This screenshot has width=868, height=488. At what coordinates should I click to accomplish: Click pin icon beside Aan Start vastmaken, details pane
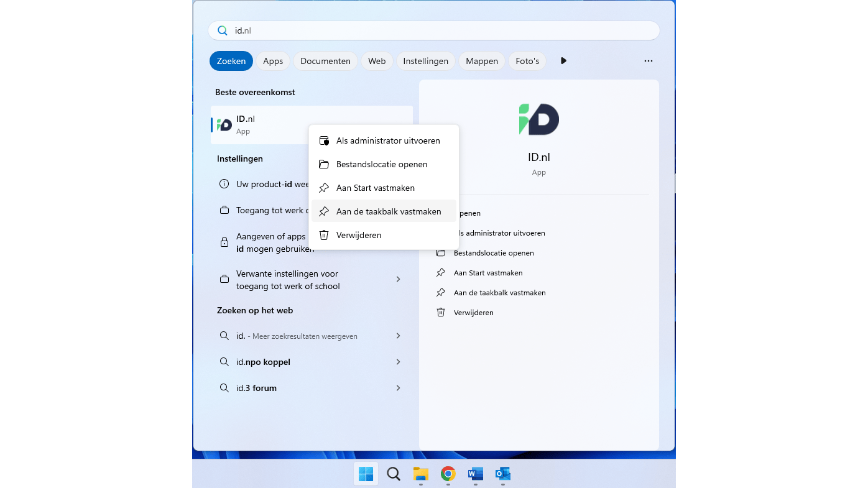point(441,273)
